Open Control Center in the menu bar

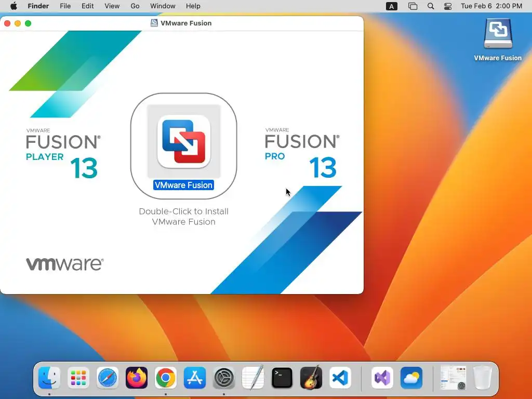coord(448,6)
